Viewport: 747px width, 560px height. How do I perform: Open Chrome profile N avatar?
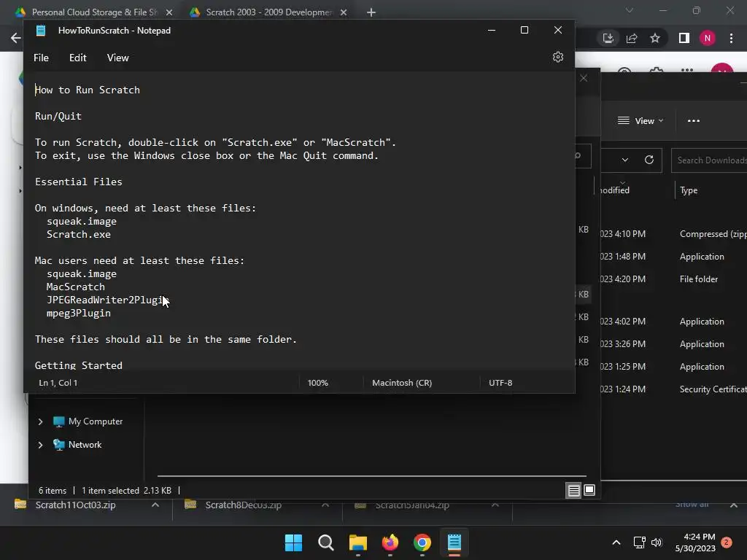[708, 38]
